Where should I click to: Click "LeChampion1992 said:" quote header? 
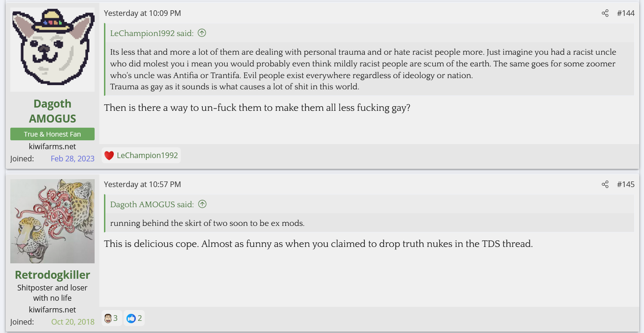(x=152, y=33)
